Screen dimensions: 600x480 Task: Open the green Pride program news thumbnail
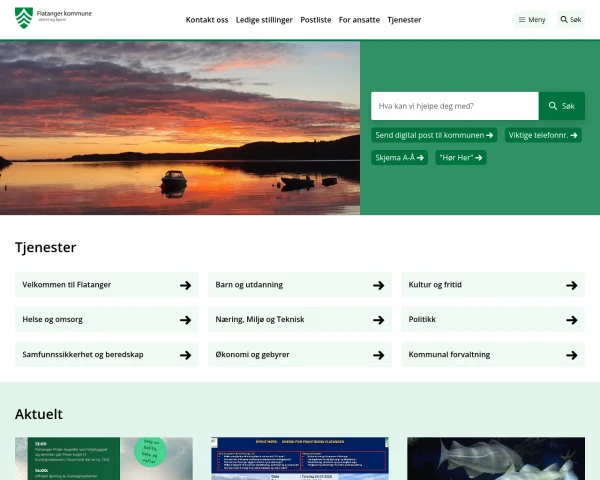click(104, 459)
